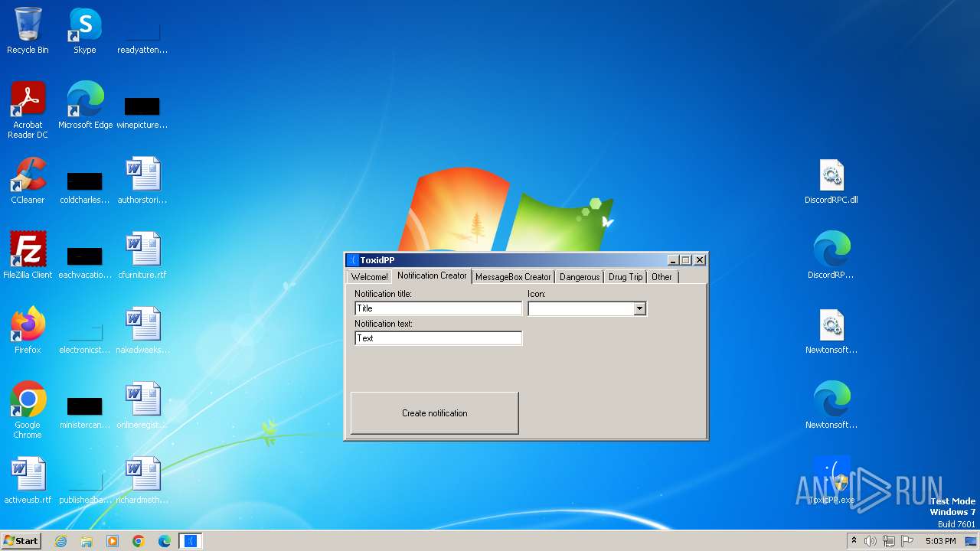Select the Google Chrome desktop shortcut
The height and width of the screenshot is (551, 980).
point(28,410)
